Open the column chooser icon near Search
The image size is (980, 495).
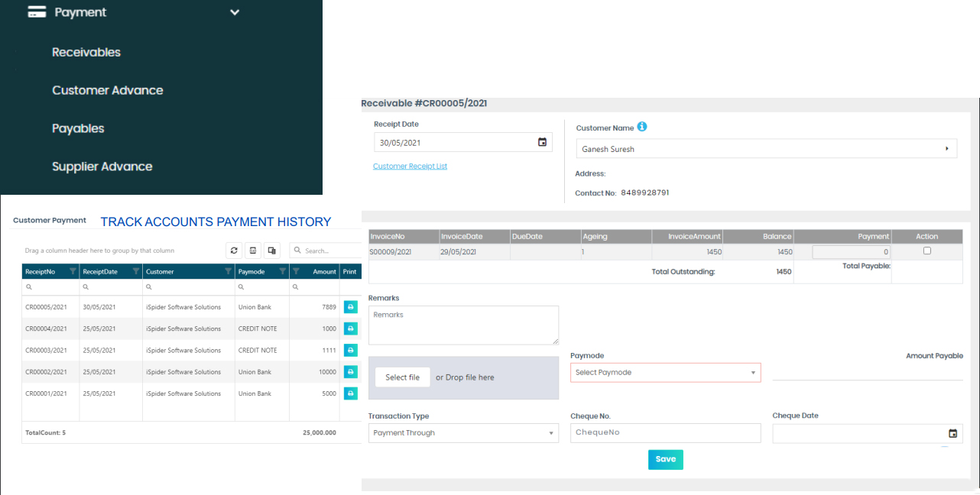[x=272, y=251]
